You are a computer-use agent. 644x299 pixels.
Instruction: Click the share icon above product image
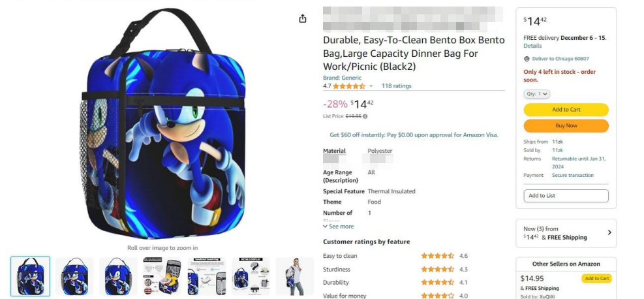coord(303,18)
